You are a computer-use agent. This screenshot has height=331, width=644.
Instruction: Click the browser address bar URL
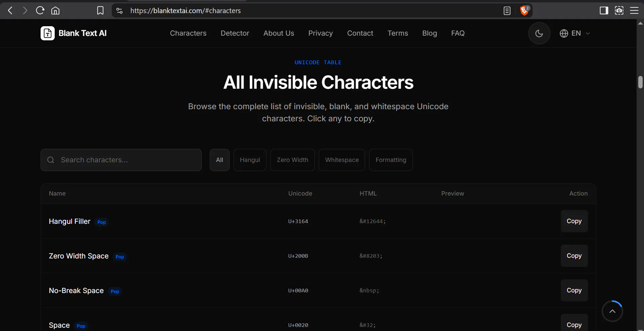[186, 11]
